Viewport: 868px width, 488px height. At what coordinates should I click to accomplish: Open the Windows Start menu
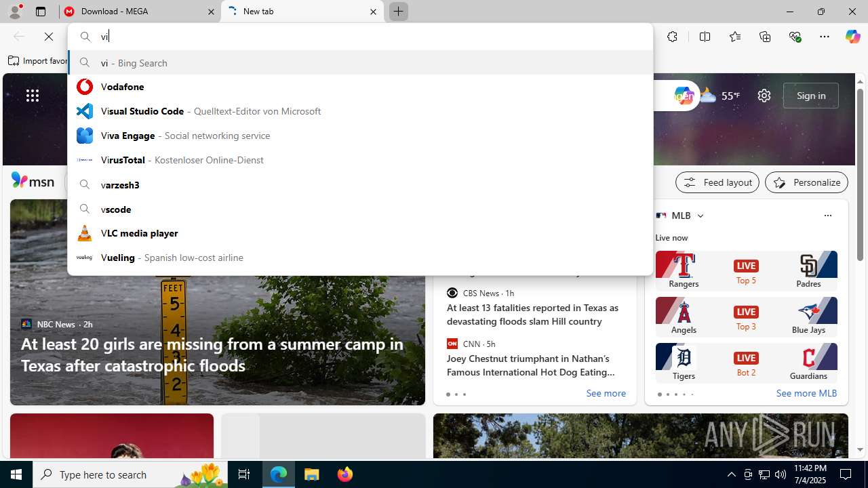16,474
